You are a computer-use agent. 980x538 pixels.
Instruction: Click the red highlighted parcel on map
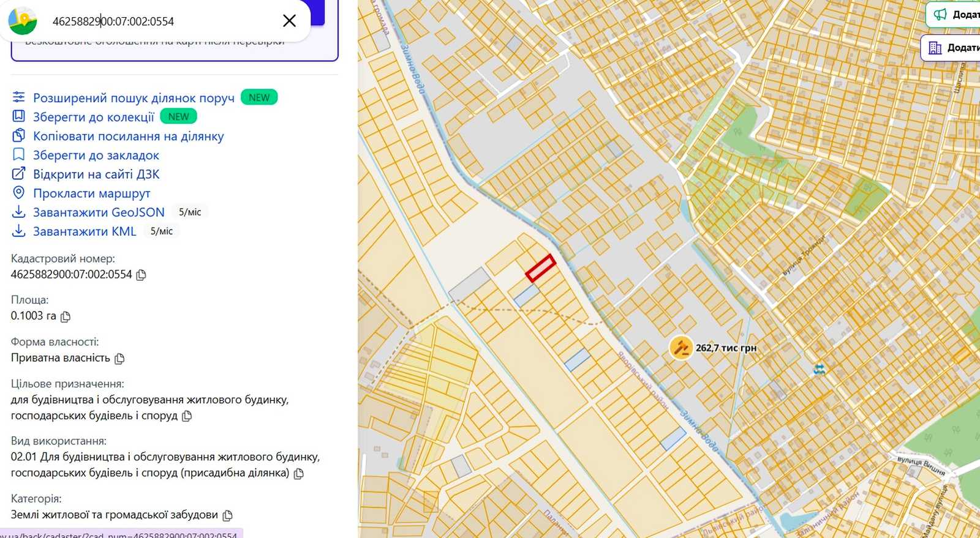pyautogui.click(x=540, y=268)
